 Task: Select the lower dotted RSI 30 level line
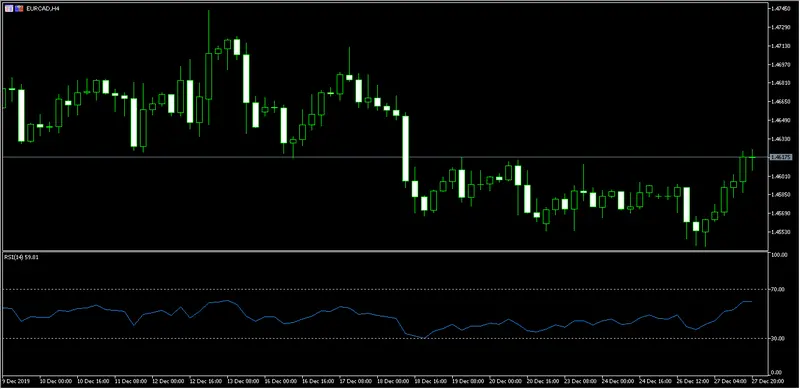[x=385, y=338]
